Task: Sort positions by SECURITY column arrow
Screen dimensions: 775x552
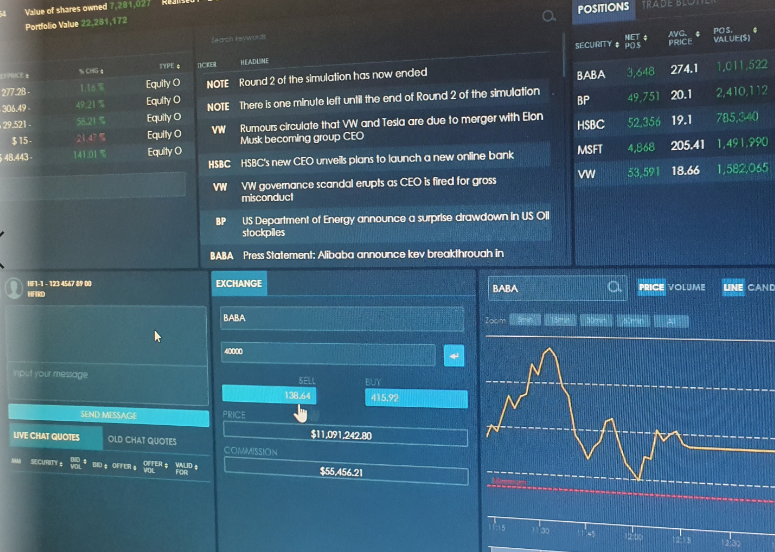Action: (x=617, y=44)
